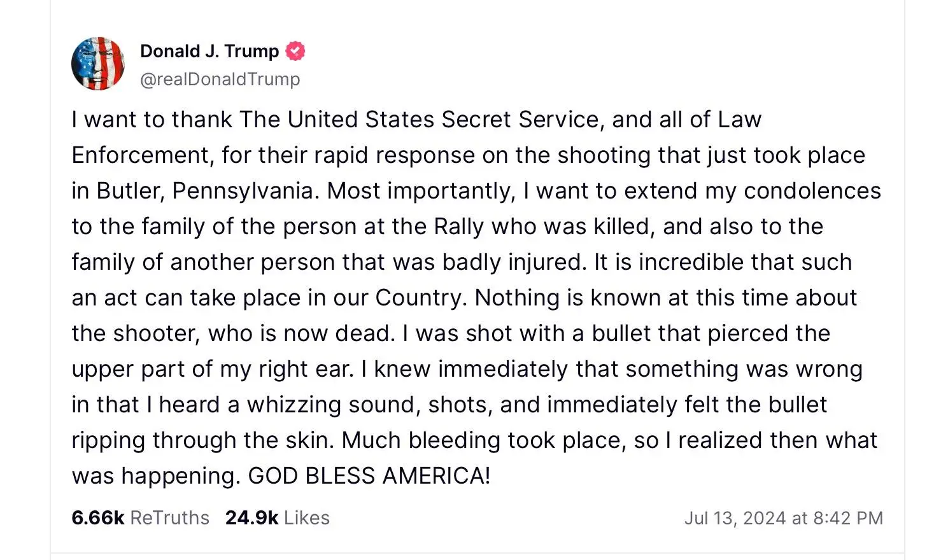Click the Likes label
Screen dimensions: 927x560
click(307, 517)
